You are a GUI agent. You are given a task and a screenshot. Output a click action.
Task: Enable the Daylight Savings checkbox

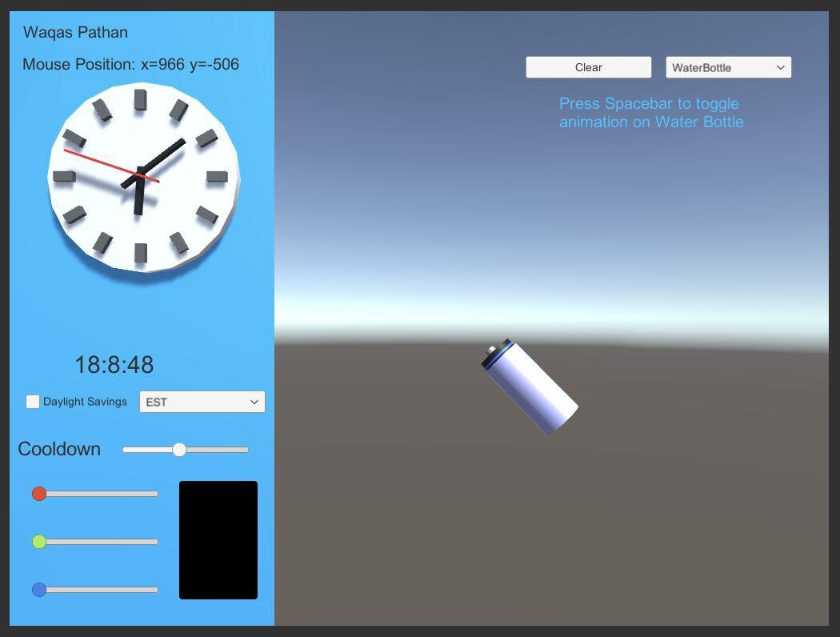coord(33,402)
